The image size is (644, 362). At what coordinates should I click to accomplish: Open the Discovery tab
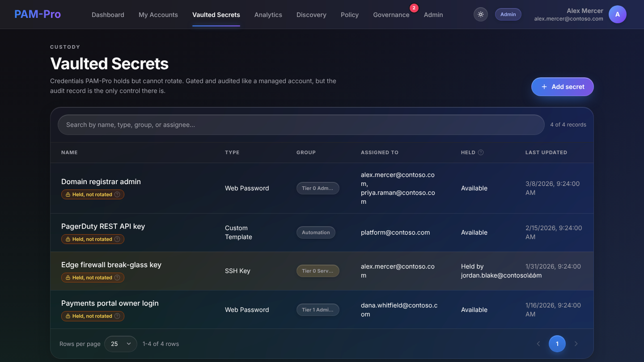(311, 15)
